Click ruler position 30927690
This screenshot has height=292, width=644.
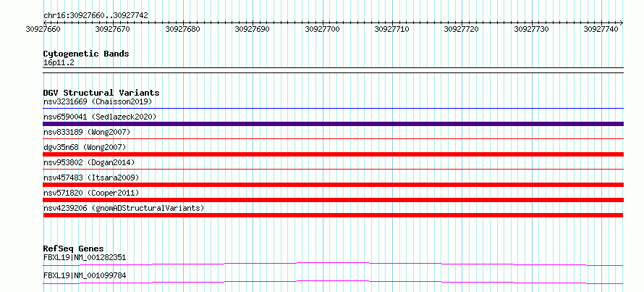tap(253, 29)
